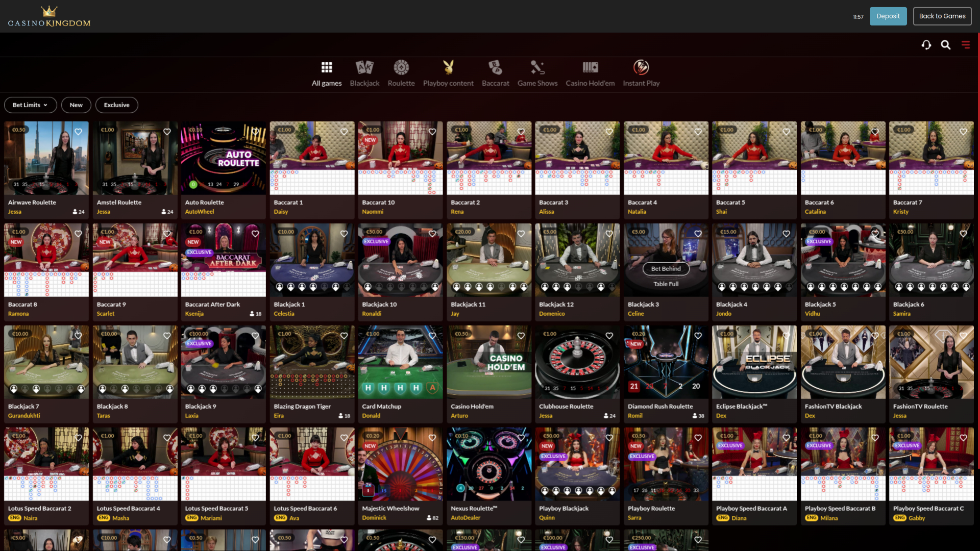Toggle favorite heart on Majestic Wheelshow
980x551 pixels.
[432, 438]
